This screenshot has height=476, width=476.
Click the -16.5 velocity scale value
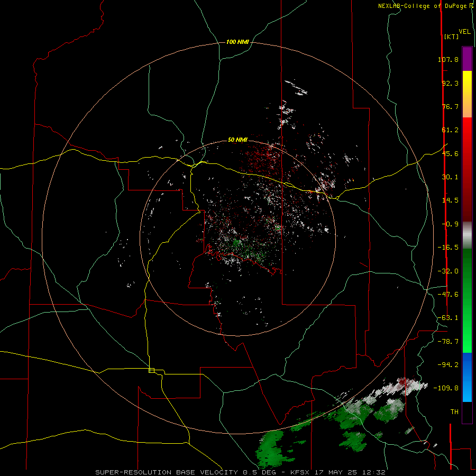coord(448,248)
